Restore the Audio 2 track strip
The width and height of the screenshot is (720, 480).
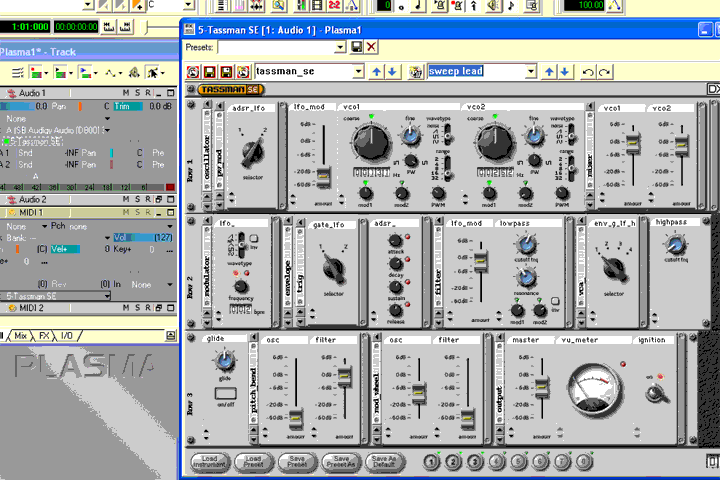pyautogui.click(x=159, y=199)
